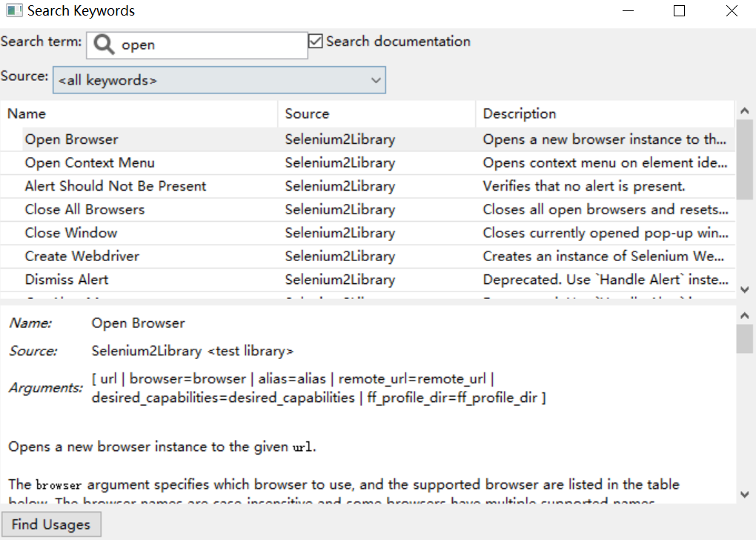Select the Open Browser keyword row
The height and width of the screenshot is (540, 756).
coord(72,139)
